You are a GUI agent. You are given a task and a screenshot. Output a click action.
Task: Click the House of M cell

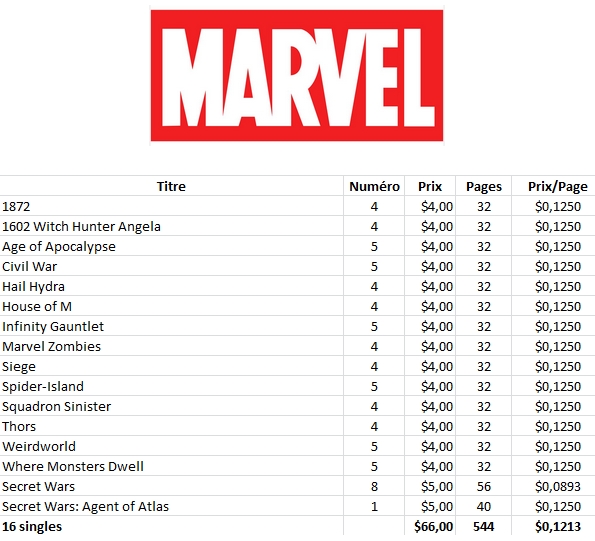171,307
